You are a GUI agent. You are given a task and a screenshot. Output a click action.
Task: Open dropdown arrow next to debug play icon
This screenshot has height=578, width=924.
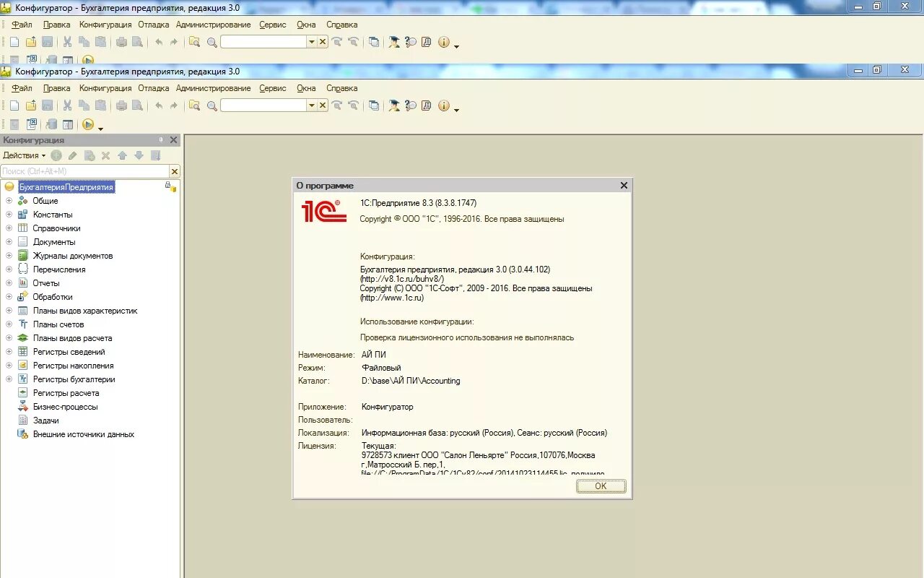100,128
